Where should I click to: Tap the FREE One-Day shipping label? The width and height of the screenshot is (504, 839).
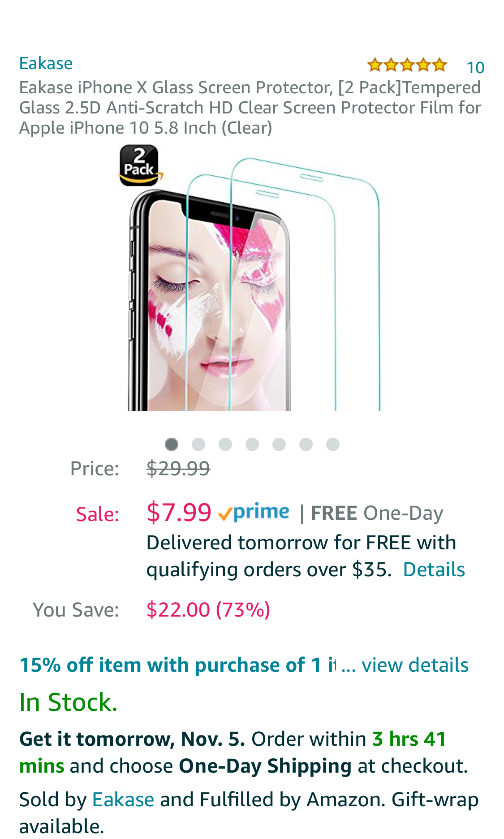[x=377, y=513]
